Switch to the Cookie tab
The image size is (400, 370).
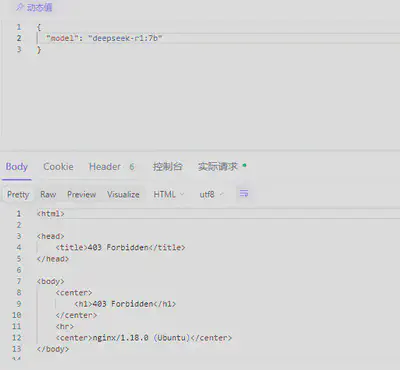pyautogui.click(x=58, y=166)
